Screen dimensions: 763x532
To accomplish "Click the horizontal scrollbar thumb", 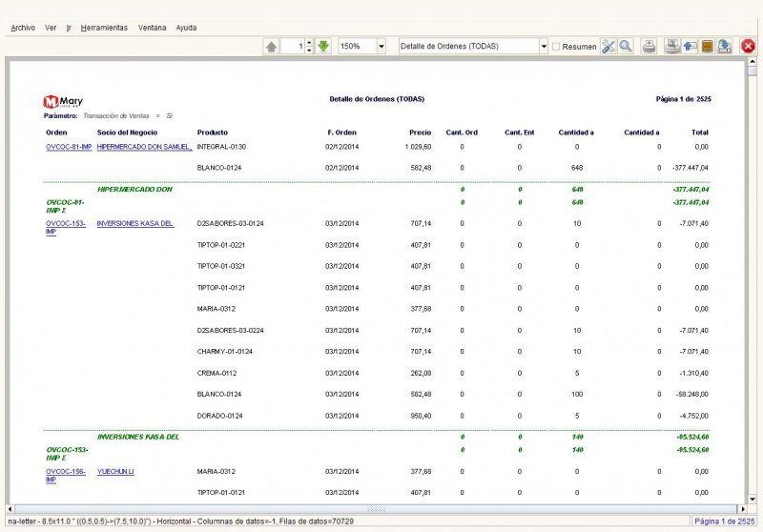I will point(376,509).
